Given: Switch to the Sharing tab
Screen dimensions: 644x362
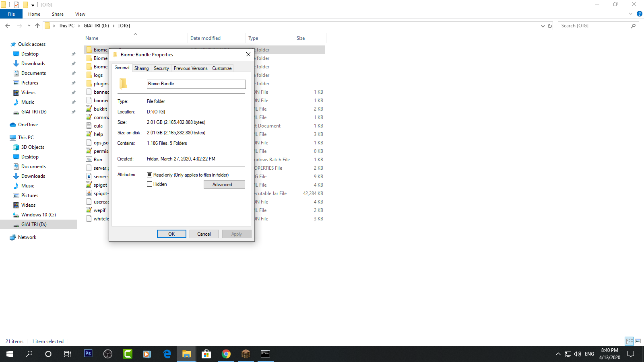Looking at the screenshot, I should (141, 68).
